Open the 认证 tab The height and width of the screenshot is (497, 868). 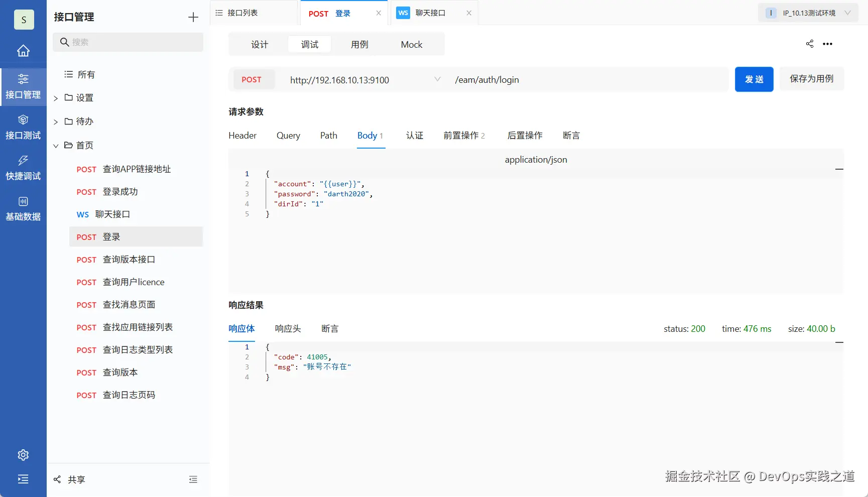point(415,136)
